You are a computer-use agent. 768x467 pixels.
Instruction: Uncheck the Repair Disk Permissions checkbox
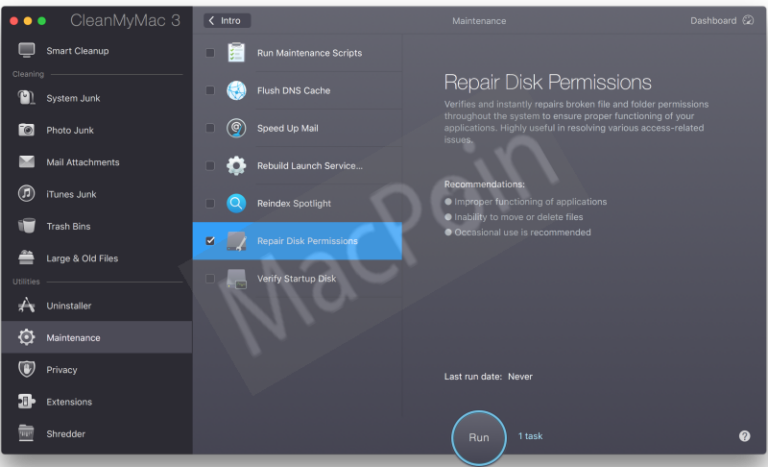(210, 241)
